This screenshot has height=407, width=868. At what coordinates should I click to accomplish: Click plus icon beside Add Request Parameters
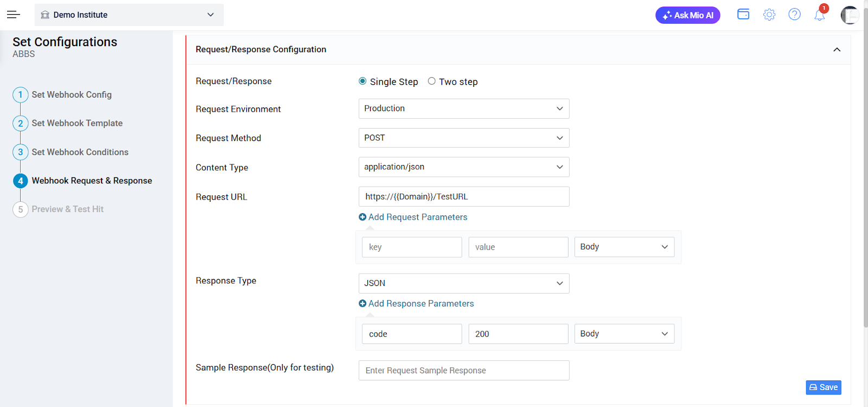[x=362, y=217]
